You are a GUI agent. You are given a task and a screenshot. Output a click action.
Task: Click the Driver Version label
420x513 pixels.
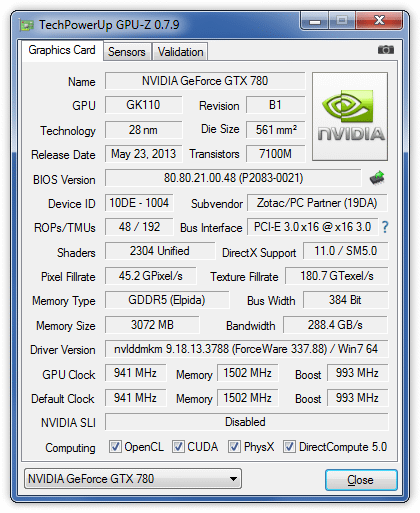click(63, 350)
